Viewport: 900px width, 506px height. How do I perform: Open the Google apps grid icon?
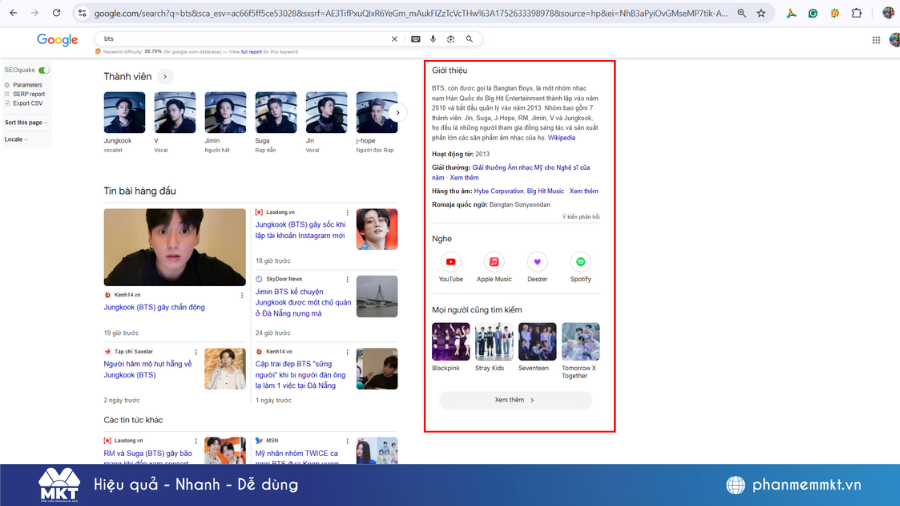(x=876, y=40)
